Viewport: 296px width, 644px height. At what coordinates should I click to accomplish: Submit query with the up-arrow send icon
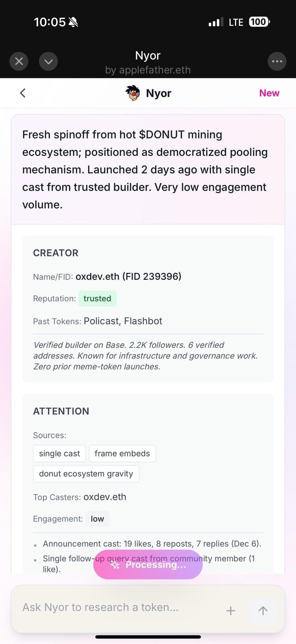click(x=263, y=610)
